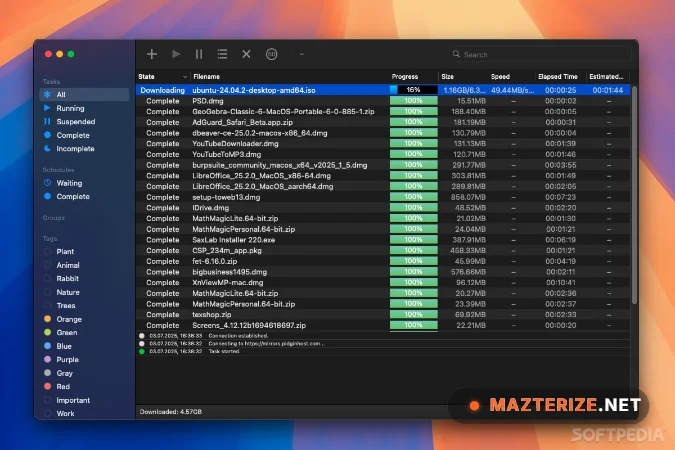Select XnViewMP-mac.dmg row

click(383, 282)
